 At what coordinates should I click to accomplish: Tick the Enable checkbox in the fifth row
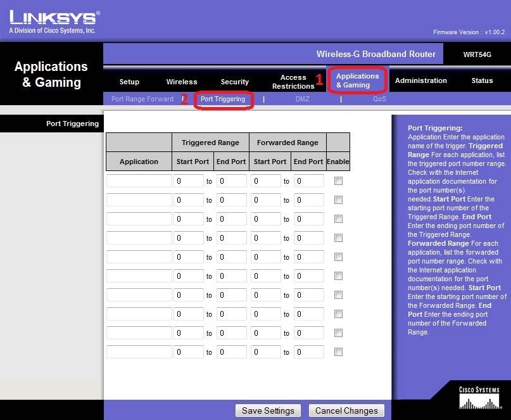pos(338,257)
